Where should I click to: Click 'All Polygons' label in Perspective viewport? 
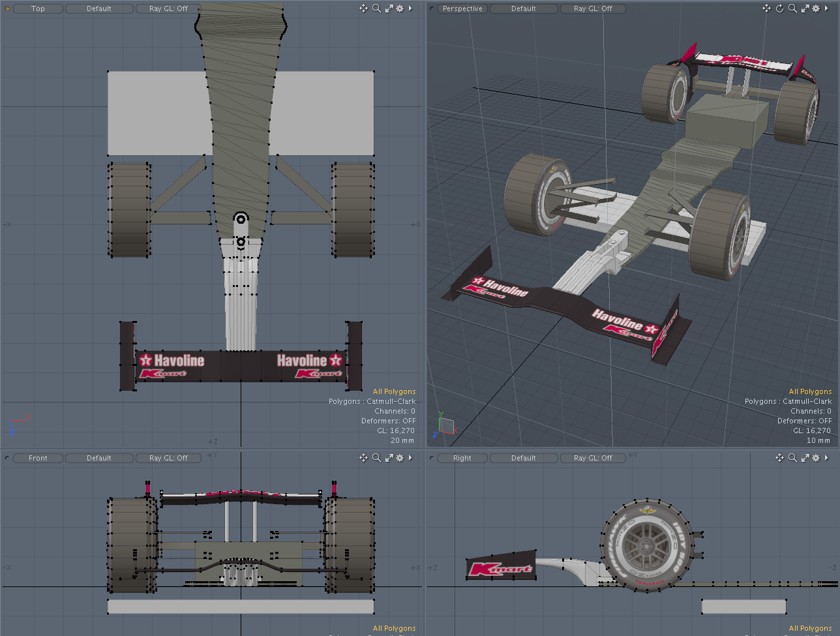[x=810, y=391]
